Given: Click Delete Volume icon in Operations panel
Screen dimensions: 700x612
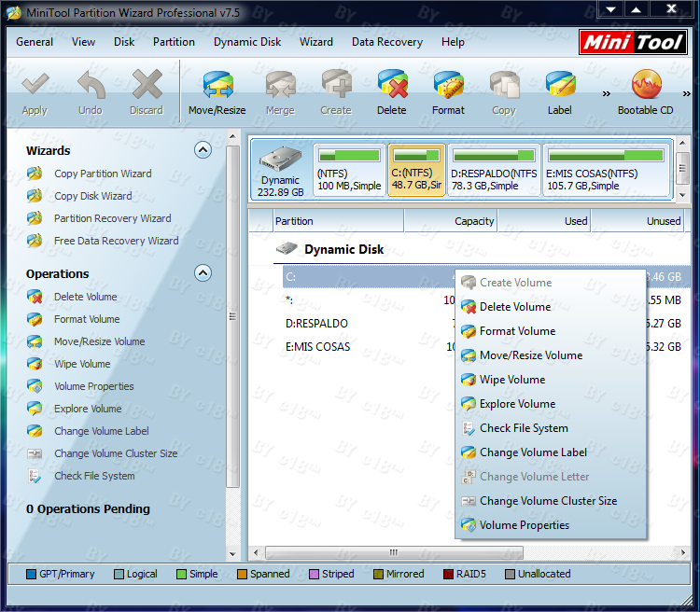Looking at the screenshot, I should coord(35,297).
